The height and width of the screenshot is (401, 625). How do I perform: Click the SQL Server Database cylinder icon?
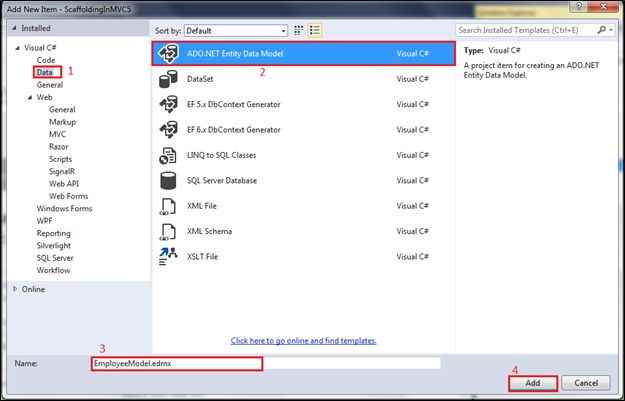point(168,181)
